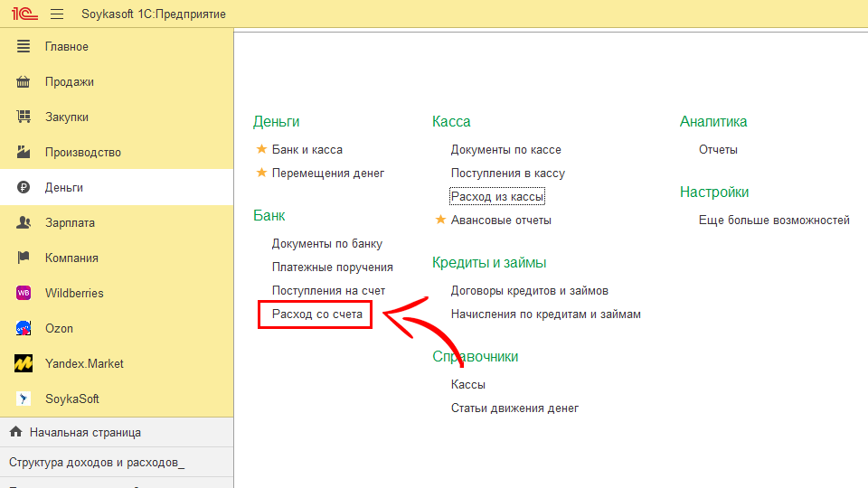The image size is (868, 488).
Task: Click the Ozon logo icon
Action: [24, 329]
